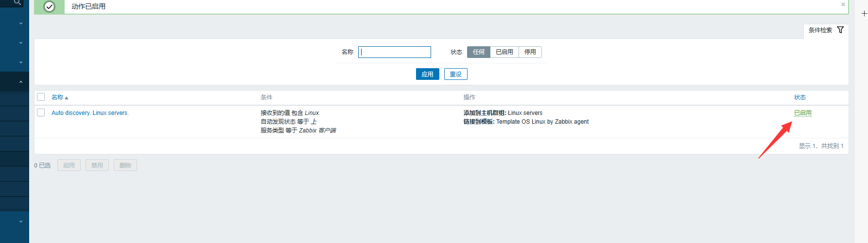Click the 0 已选 selection counter
The width and height of the screenshot is (868, 243).
tap(42, 166)
